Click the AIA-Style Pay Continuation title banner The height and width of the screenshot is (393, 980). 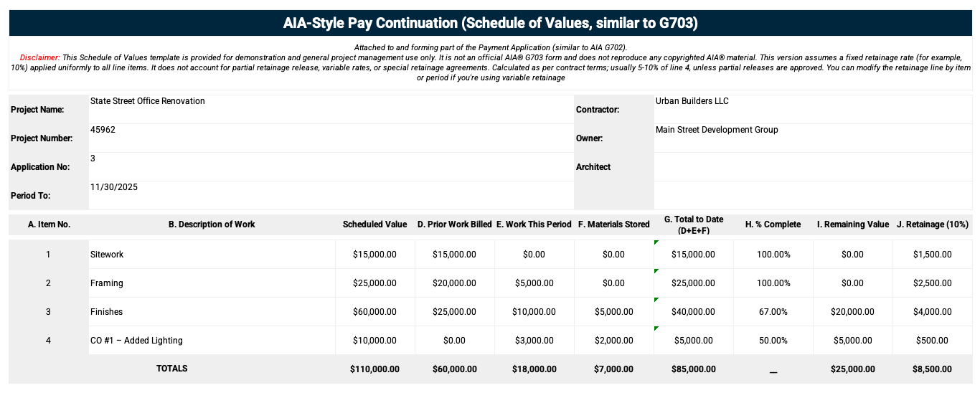coord(491,24)
